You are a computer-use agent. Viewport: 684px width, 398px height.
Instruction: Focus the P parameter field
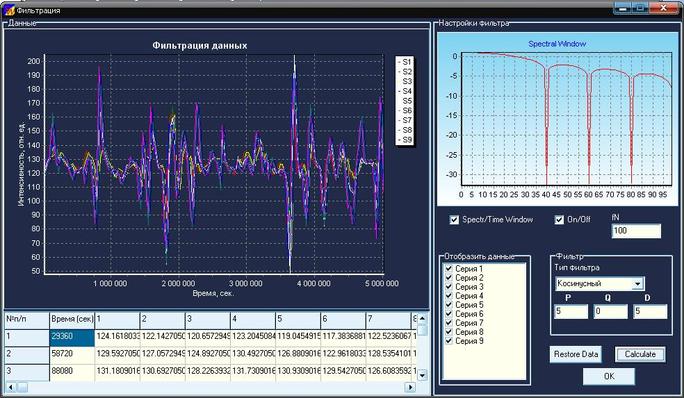(571, 312)
